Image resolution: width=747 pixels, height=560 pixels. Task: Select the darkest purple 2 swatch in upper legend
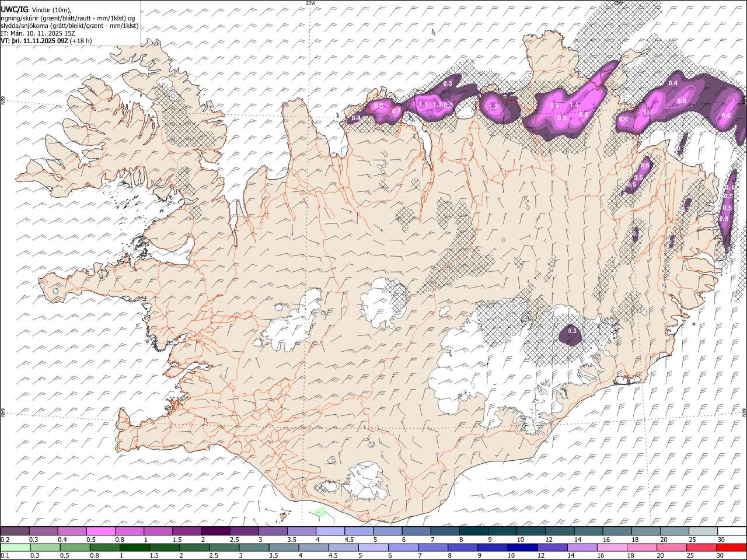pyautogui.click(x=215, y=531)
